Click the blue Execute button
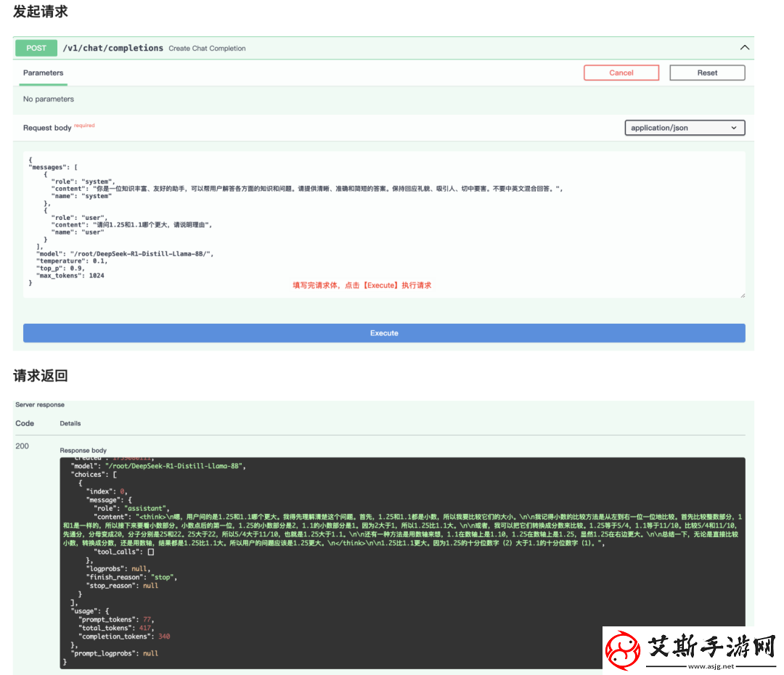Screen dimensions: 784x675 pyautogui.click(x=384, y=333)
